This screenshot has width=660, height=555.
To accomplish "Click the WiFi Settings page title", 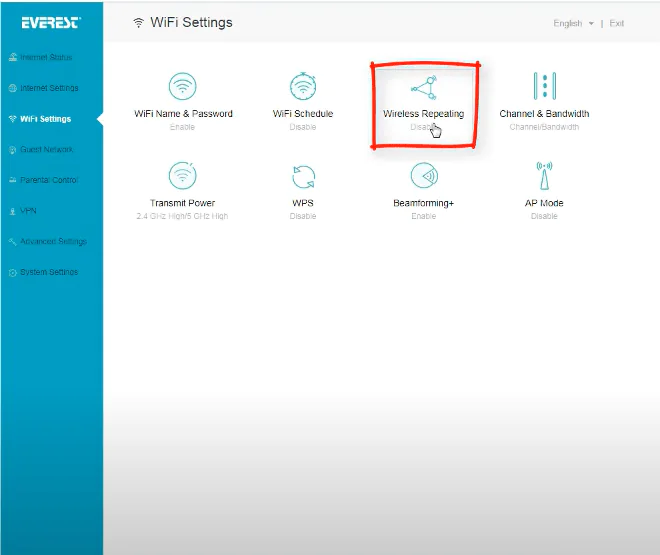I will 191,22.
